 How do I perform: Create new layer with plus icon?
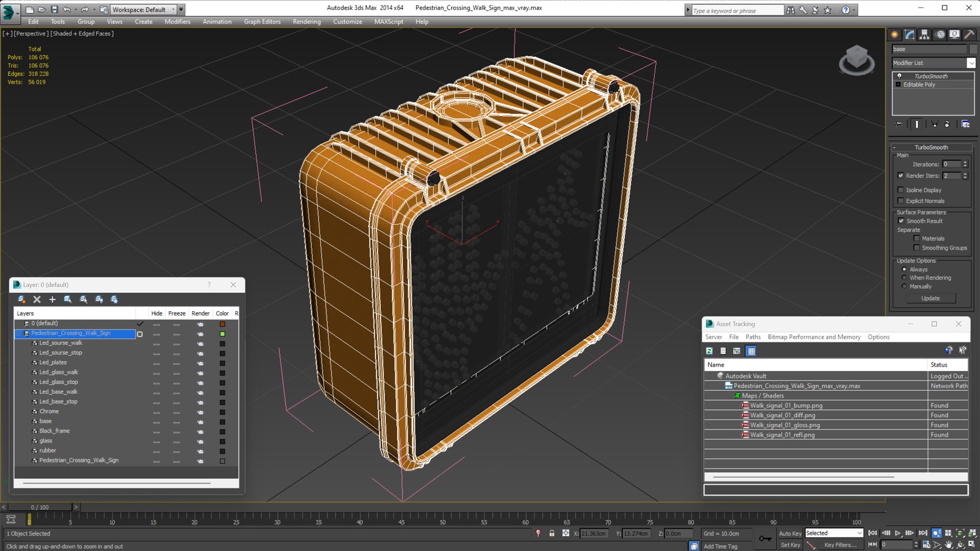click(x=52, y=299)
